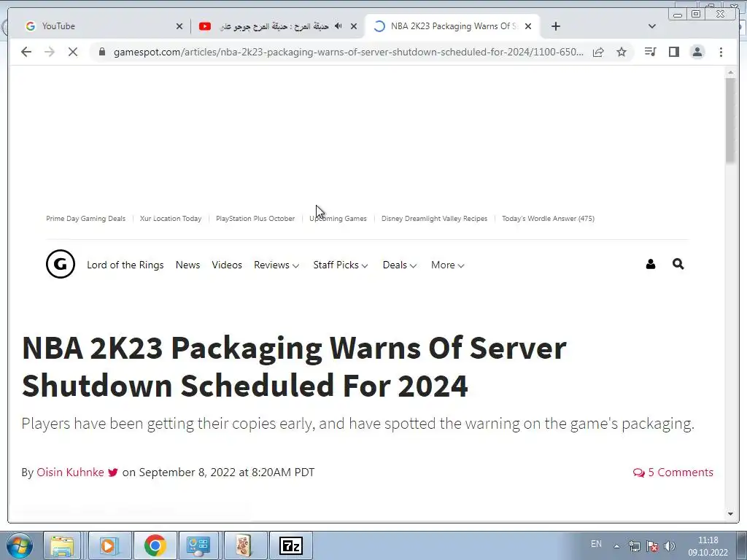Open Xur Location Today link

(x=171, y=219)
